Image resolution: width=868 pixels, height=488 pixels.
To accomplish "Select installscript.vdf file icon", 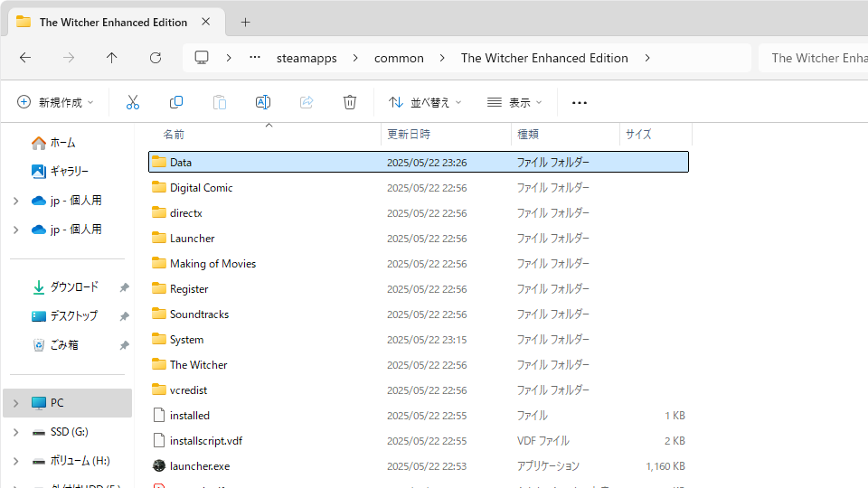I will 159,440.
